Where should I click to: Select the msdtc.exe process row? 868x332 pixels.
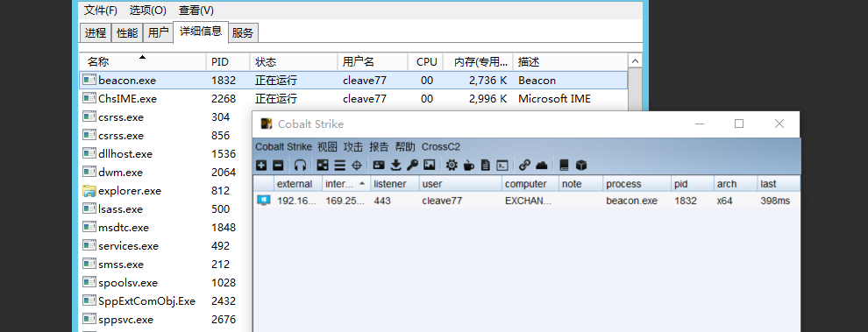tap(165, 228)
